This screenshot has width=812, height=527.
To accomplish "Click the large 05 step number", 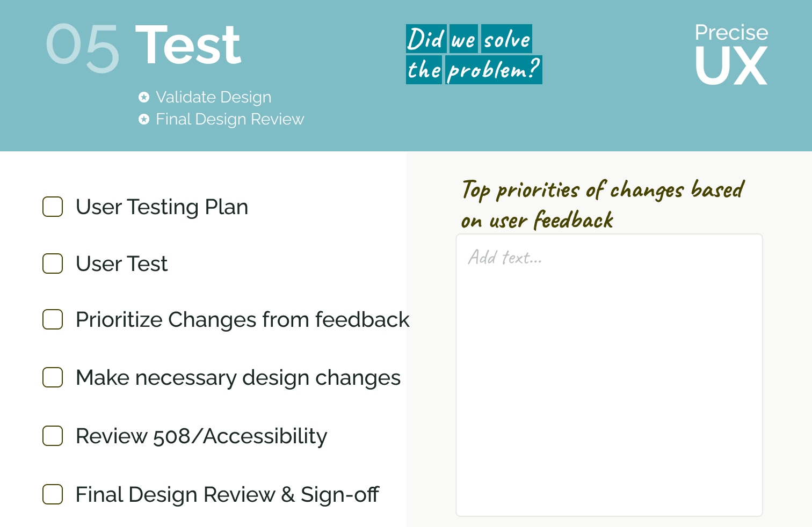I will click(x=82, y=48).
